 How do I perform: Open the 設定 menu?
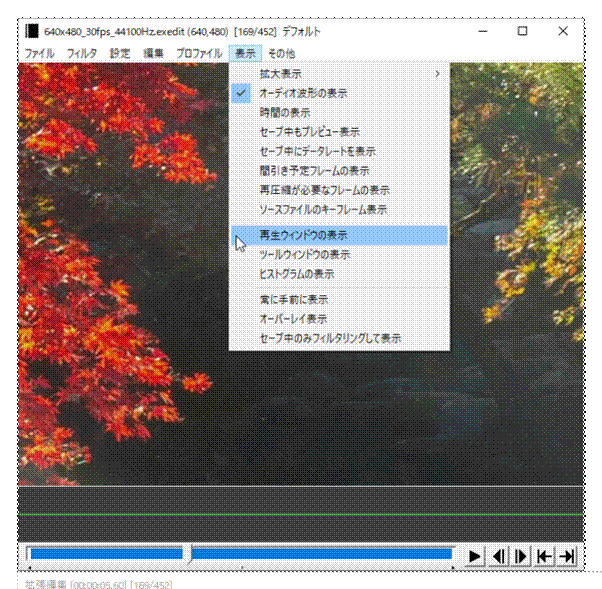point(120,53)
